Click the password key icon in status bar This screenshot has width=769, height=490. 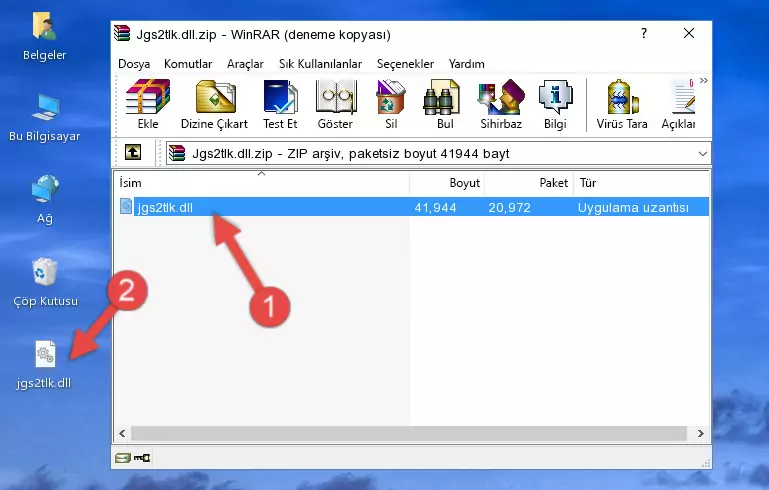point(142,458)
